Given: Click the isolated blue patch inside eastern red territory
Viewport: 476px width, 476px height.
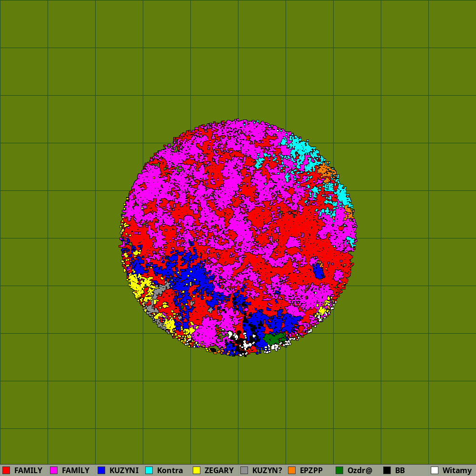Looking at the screenshot, I should pyautogui.click(x=318, y=271).
